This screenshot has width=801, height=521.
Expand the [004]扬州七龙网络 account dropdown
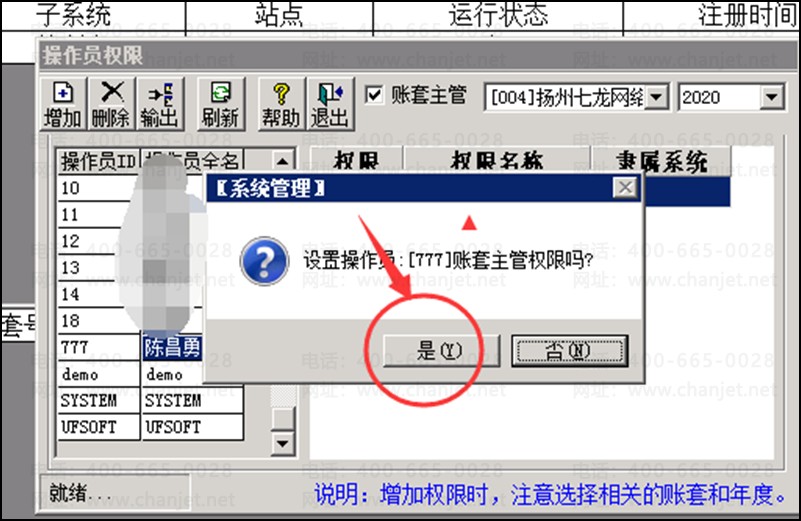[656, 97]
